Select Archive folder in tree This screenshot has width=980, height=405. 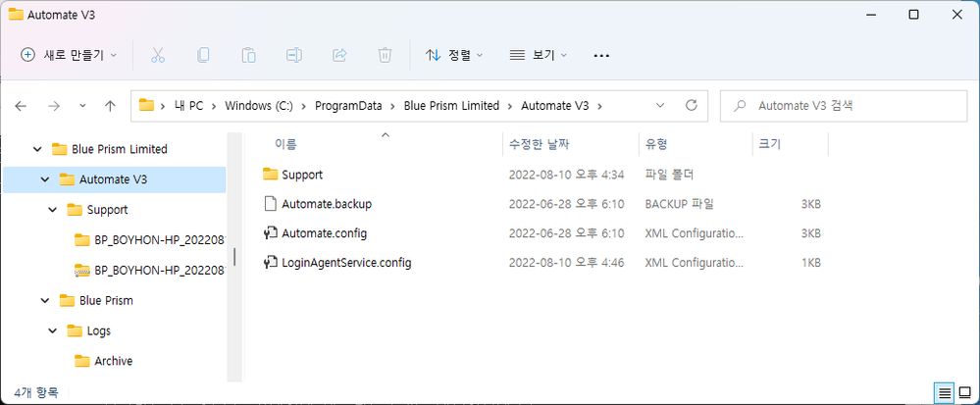point(113,361)
